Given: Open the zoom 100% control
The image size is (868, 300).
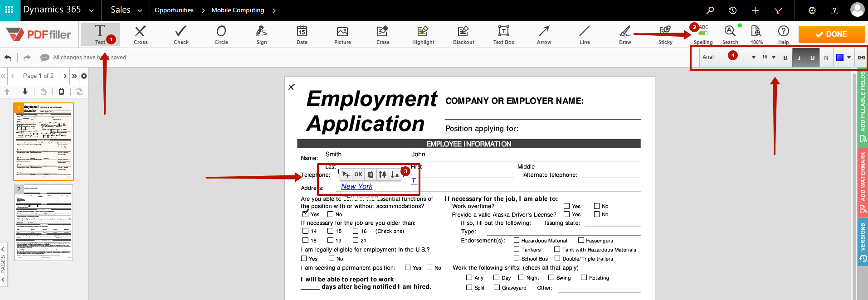Looking at the screenshot, I should pos(756,34).
